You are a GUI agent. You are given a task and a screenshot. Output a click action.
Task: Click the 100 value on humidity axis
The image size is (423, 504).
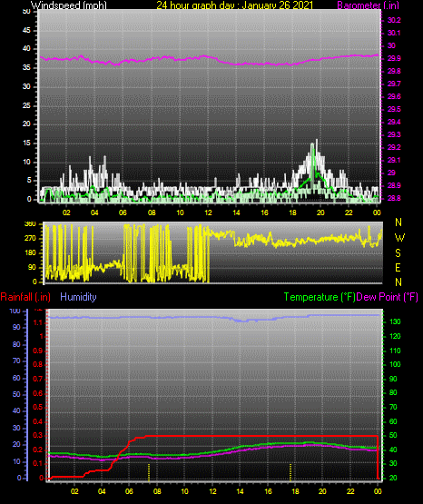(x=15, y=311)
